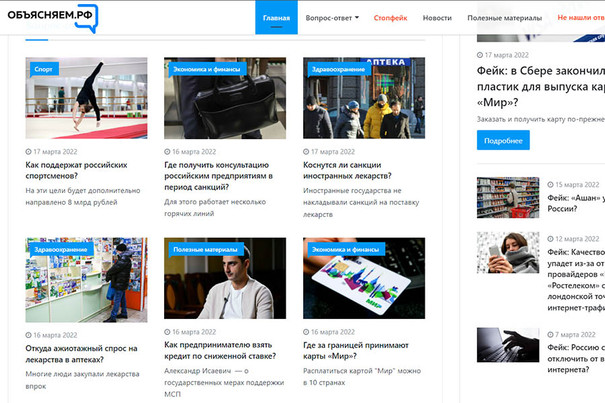The image size is (605, 403).
Task: Click the Полезные материалы tag on the man's photo
Action: 206,249
